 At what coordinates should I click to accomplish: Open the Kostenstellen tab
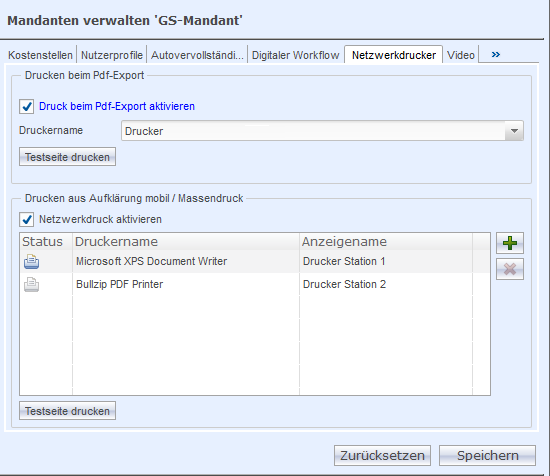click(x=40, y=55)
